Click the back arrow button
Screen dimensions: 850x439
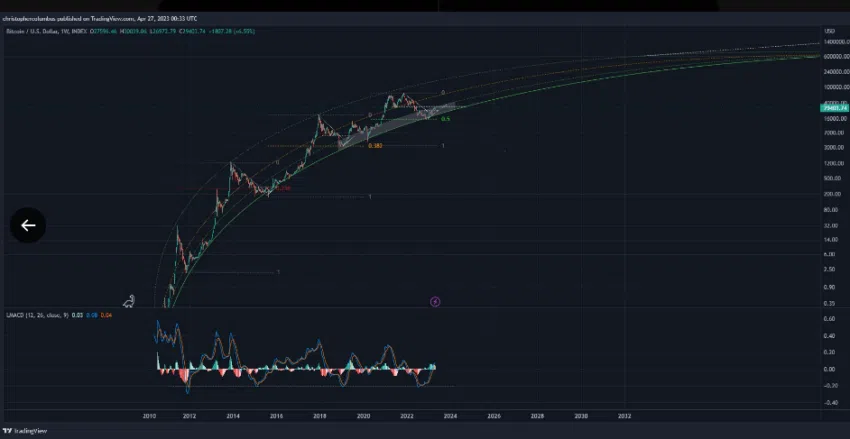click(x=28, y=225)
